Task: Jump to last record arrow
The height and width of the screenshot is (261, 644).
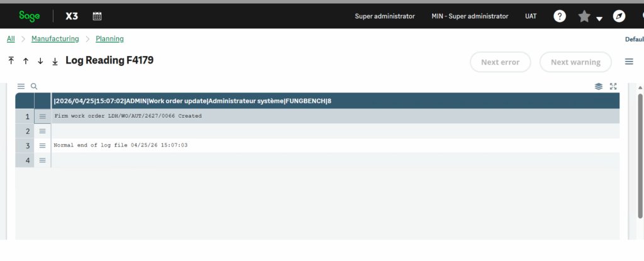Action: [x=55, y=61]
